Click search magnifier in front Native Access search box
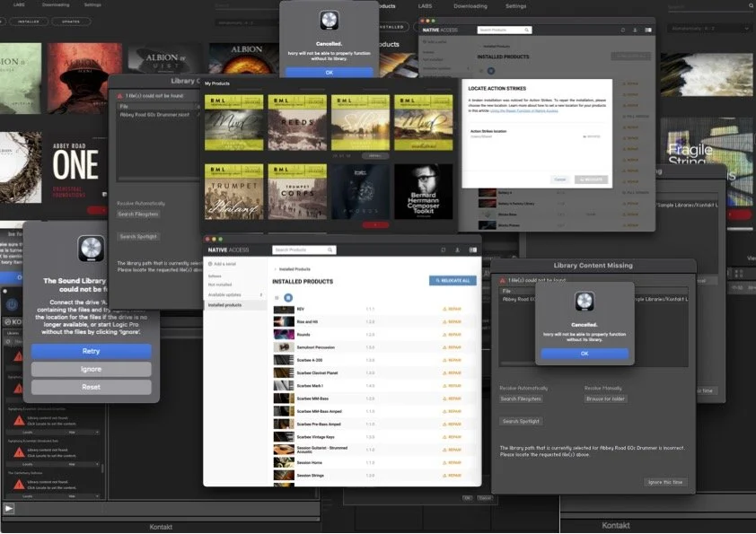Viewport: 756px width, 534px height. pos(330,249)
